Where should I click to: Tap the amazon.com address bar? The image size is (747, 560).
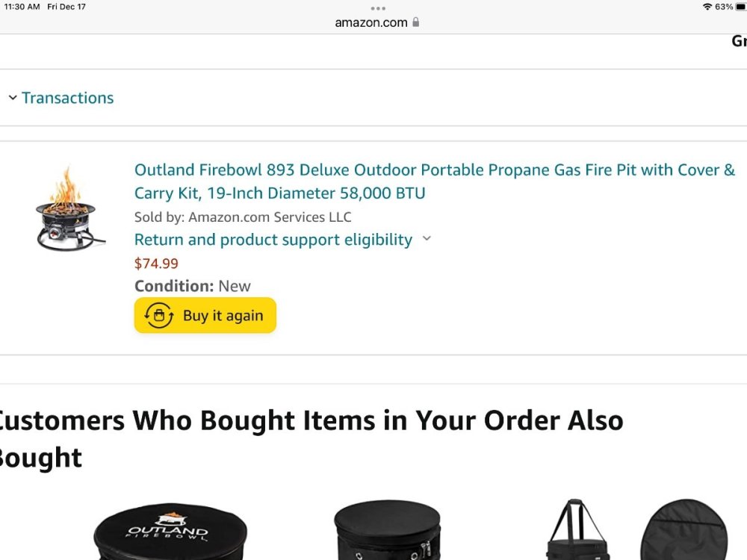tap(371, 22)
